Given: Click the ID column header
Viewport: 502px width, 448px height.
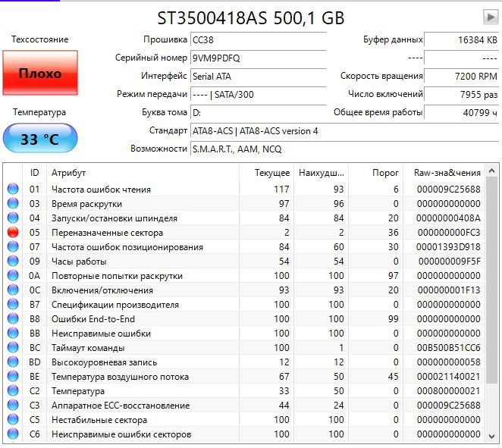Looking at the screenshot, I should pos(35,173).
